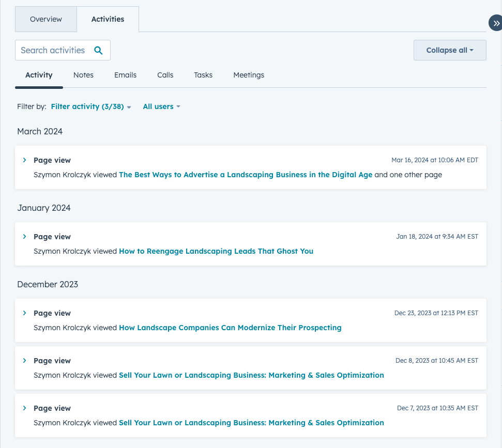Open the All users filter dropdown
This screenshot has height=448, width=502.
click(x=161, y=106)
